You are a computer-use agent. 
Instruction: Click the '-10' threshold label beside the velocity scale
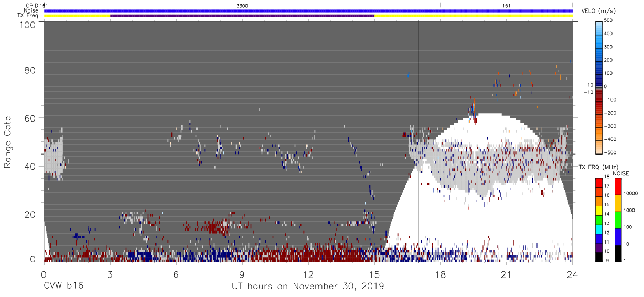click(x=588, y=92)
